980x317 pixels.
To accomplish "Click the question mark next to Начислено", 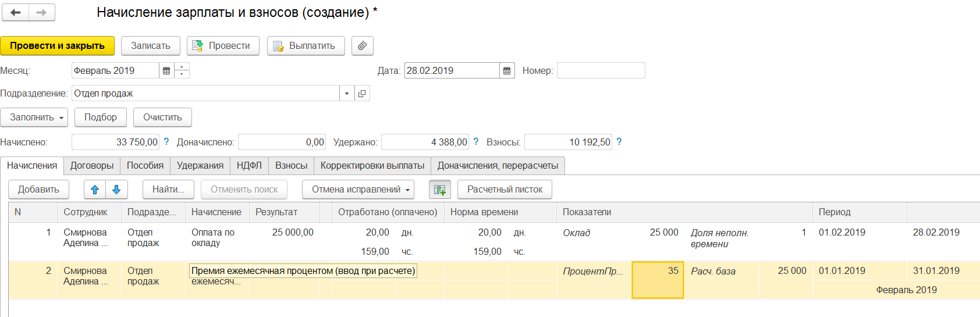I will point(166,142).
